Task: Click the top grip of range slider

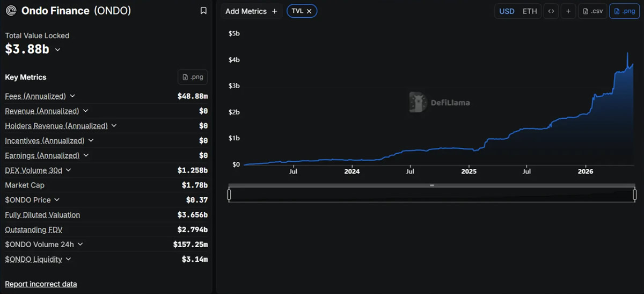Action: coord(431,185)
